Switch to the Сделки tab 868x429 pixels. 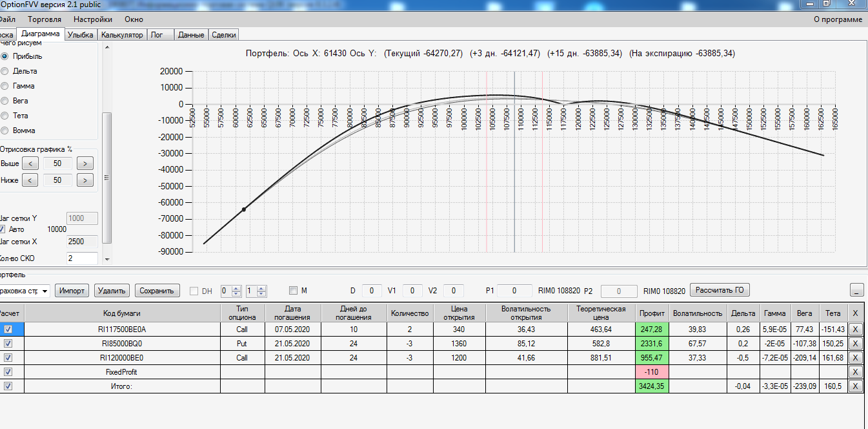tap(224, 35)
